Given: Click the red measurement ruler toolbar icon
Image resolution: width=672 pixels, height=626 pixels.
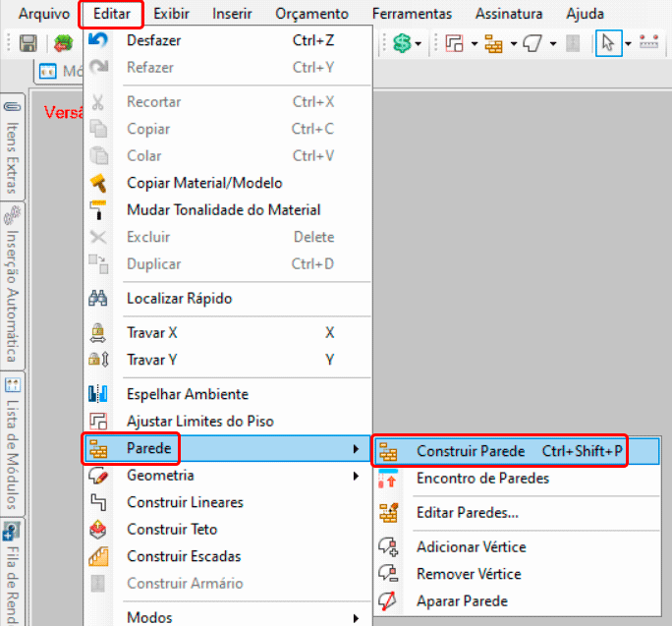Looking at the screenshot, I should [648, 43].
